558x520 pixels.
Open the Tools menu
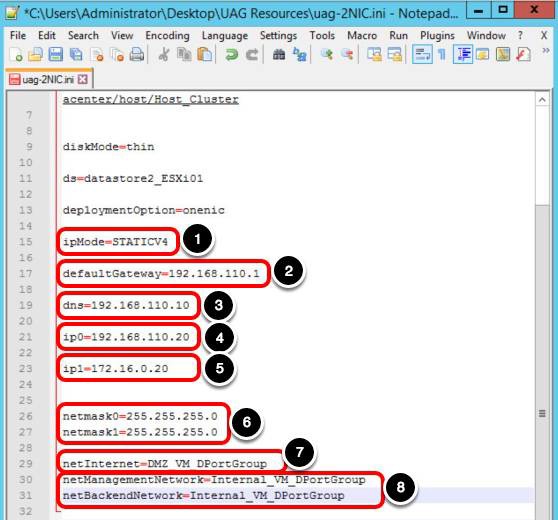322,36
